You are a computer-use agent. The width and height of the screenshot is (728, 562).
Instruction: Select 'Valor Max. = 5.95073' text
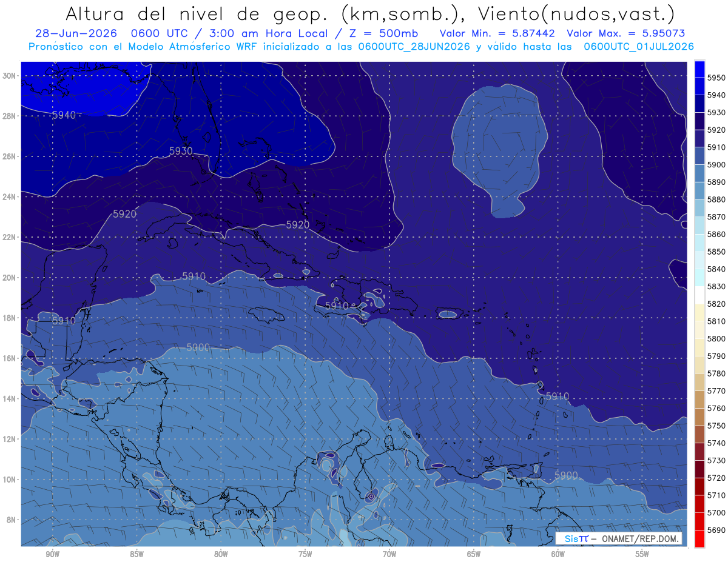[626, 34]
